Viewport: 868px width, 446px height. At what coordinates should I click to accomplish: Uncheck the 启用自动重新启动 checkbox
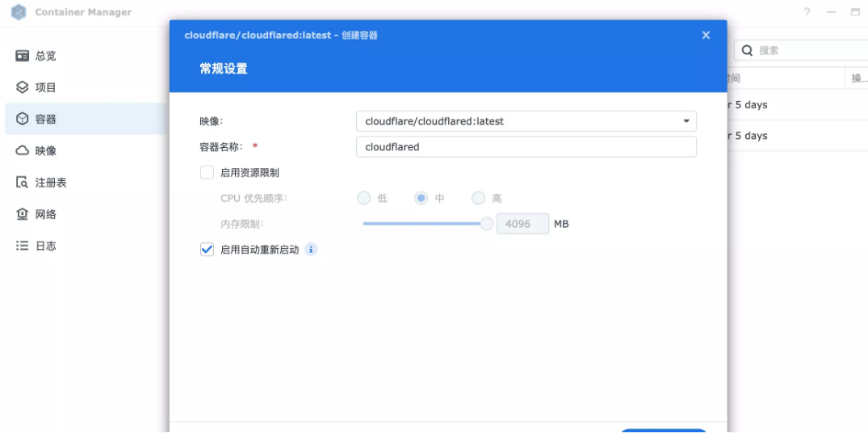pos(207,250)
